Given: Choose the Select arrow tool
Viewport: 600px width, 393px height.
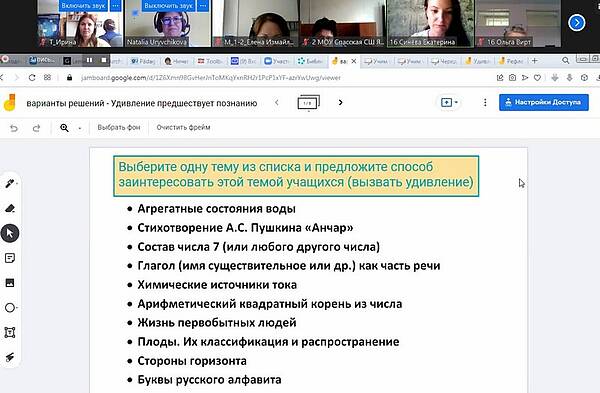Looking at the screenshot, I should tap(10, 233).
